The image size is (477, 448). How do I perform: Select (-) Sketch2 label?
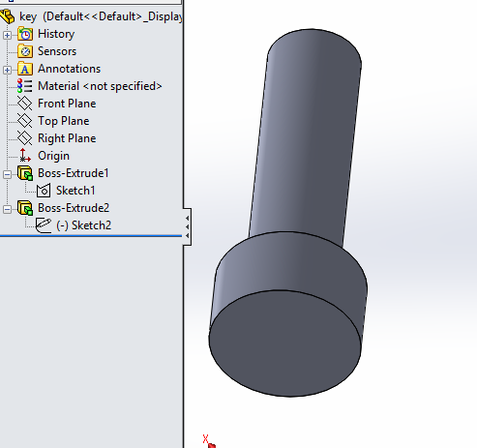point(84,225)
